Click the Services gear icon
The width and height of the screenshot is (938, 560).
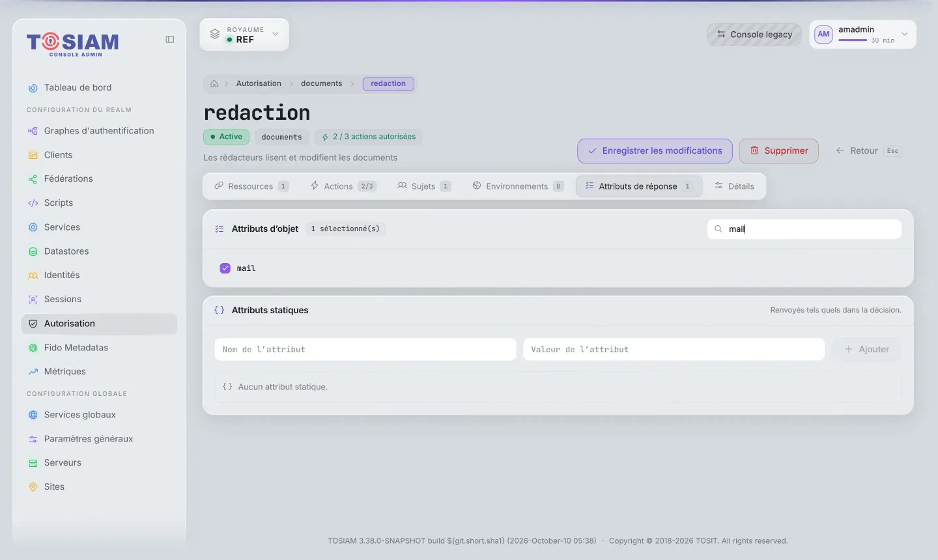[x=33, y=227]
